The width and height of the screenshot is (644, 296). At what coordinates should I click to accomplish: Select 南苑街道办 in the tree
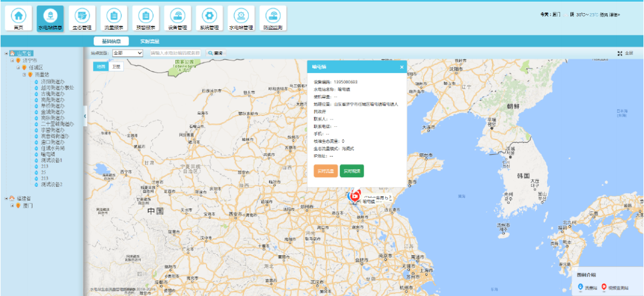[x=53, y=99]
